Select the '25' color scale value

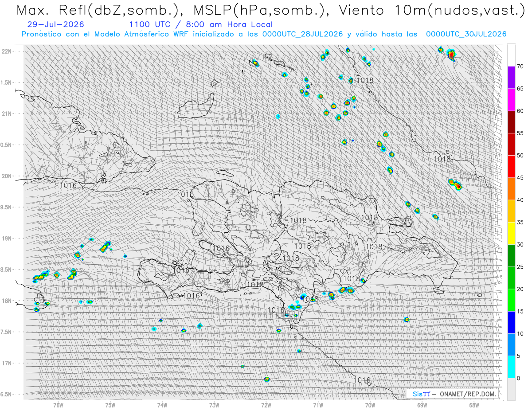point(520,266)
